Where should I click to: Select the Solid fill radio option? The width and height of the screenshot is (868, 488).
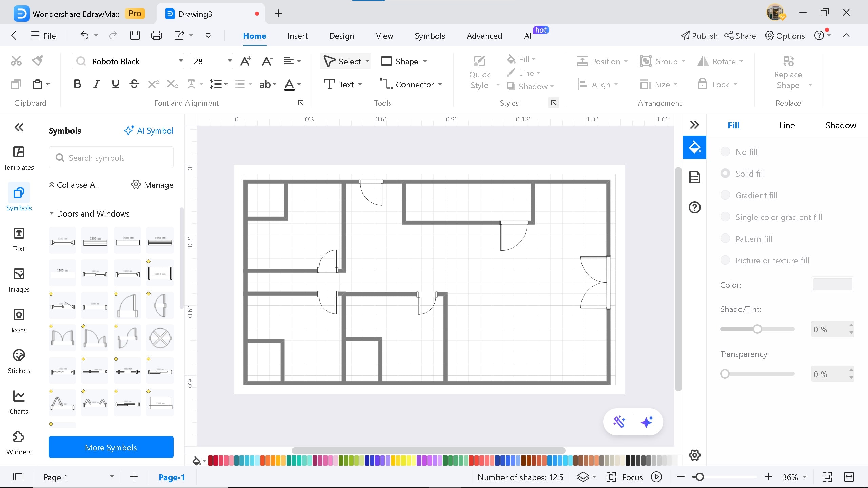coord(725,173)
